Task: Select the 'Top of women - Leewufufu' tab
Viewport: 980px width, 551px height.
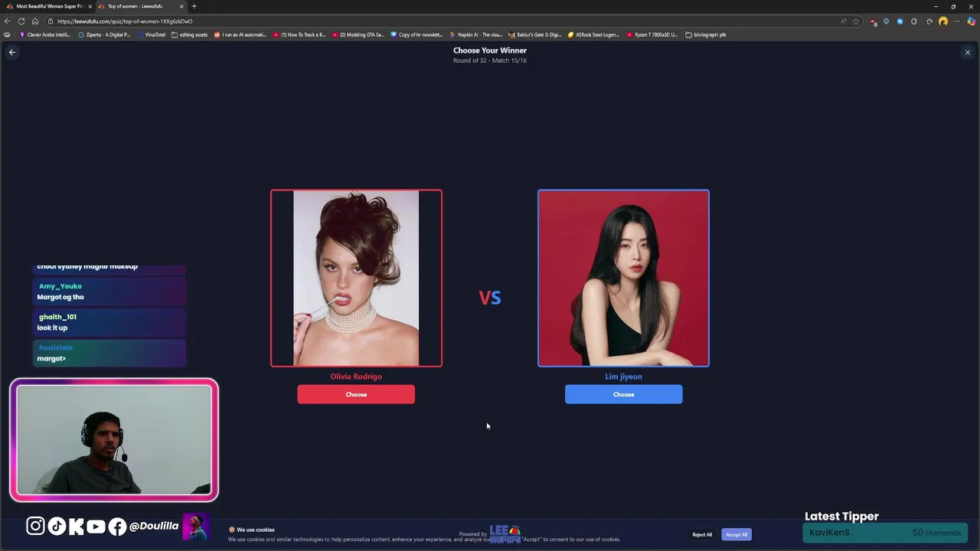Action: pyautogui.click(x=140, y=6)
